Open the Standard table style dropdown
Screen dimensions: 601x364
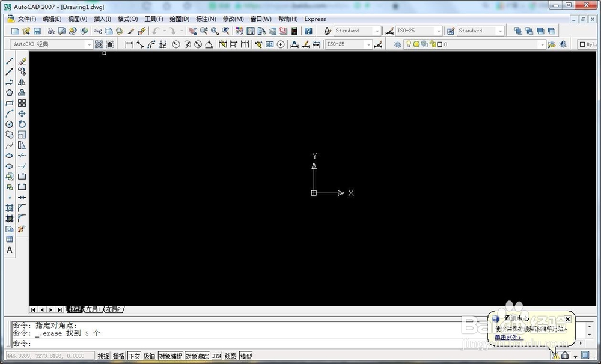click(500, 31)
